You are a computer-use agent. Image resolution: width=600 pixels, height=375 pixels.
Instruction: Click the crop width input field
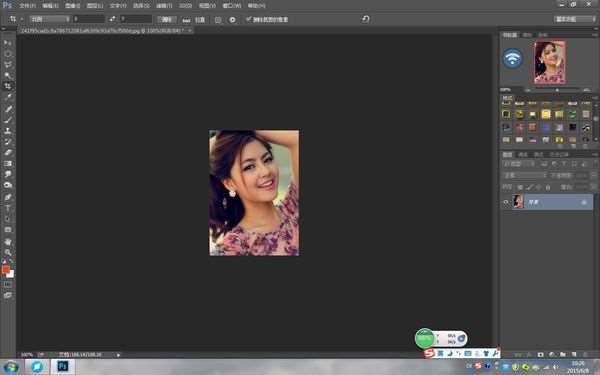tap(89, 19)
